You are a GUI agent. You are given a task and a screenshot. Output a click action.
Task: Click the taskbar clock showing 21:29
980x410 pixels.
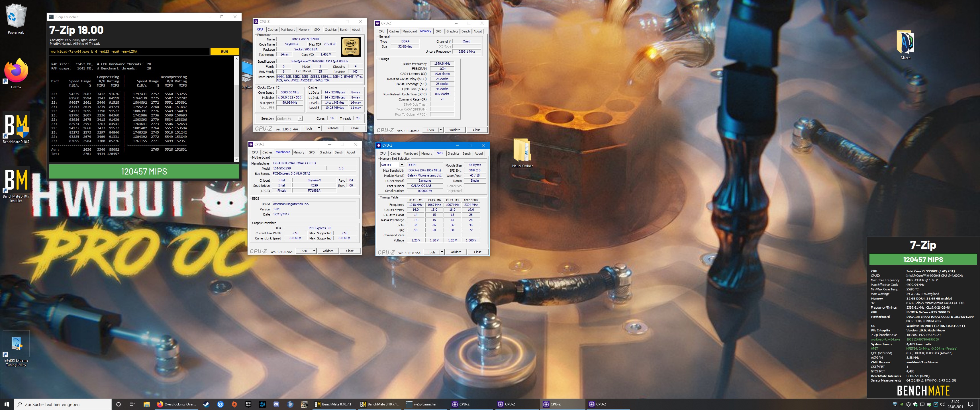pyautogui.click(x=955, y=404)
